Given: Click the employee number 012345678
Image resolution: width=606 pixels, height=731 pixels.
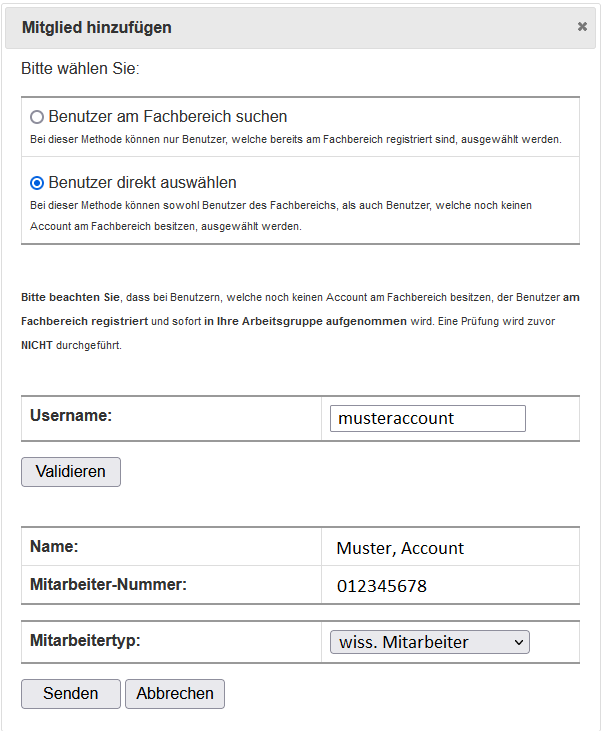Looking at the screenshot, I should (382, 586).
